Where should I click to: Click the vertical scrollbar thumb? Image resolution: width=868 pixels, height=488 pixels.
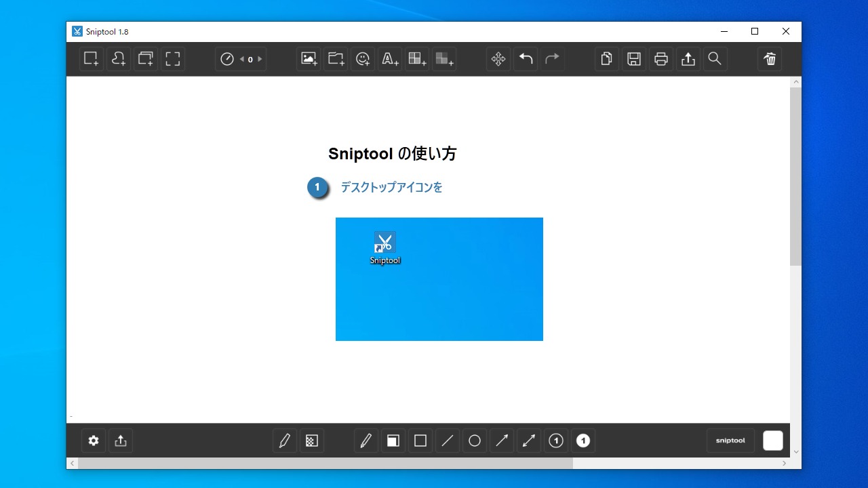(x=795, y=176)
